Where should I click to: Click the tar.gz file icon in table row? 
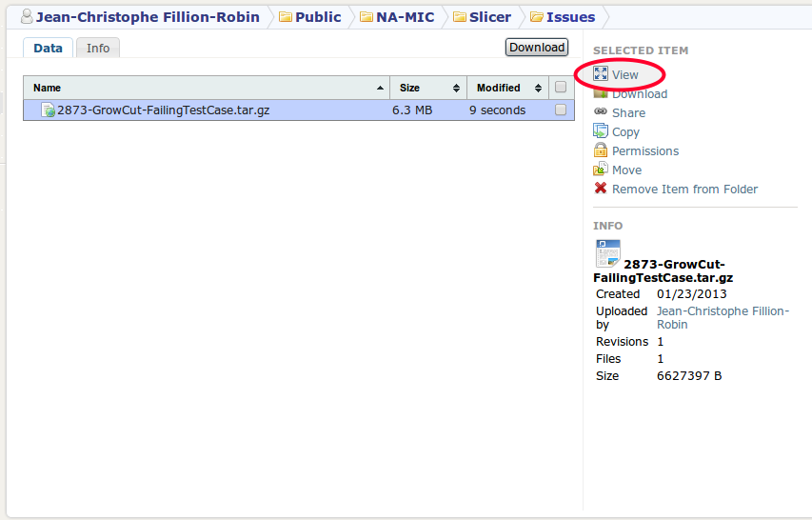(x=48, y=110)
